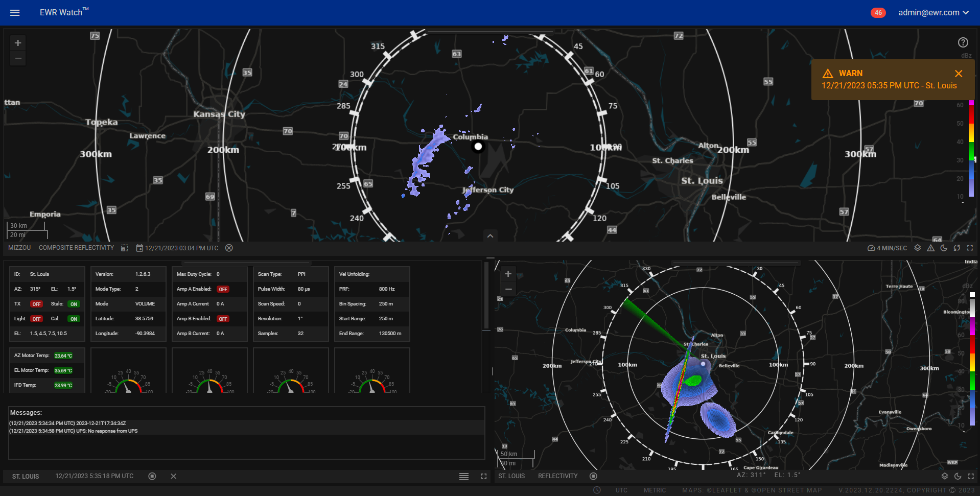Click the stop icon next to REFLECTIVITY

[593, 476]
